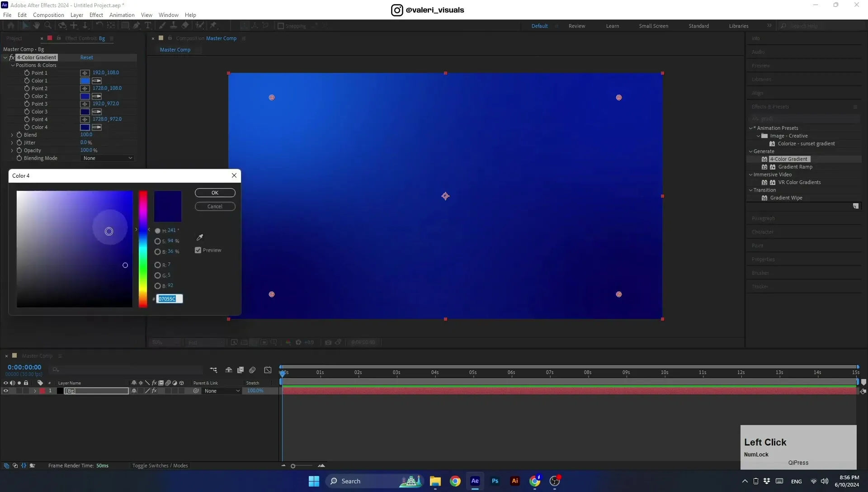Viewport: 868px width, 492px height.
Task: Expand the Blend property
Action: pos(12,135)
